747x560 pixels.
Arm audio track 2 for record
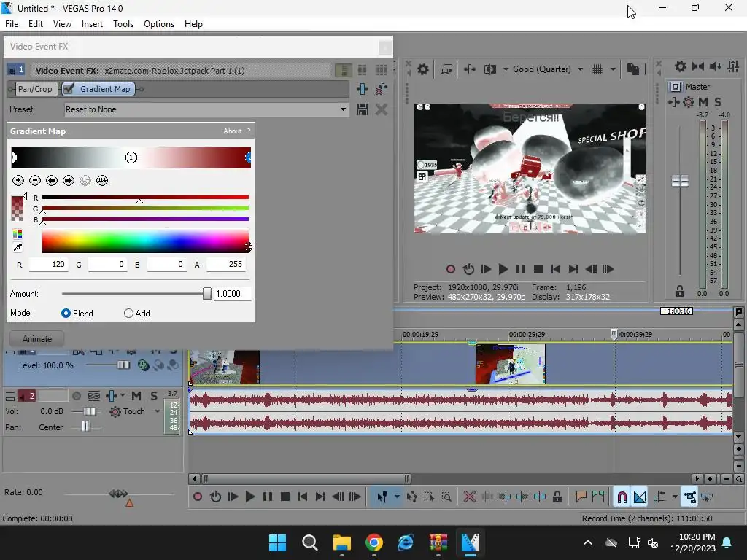(76, 396)
